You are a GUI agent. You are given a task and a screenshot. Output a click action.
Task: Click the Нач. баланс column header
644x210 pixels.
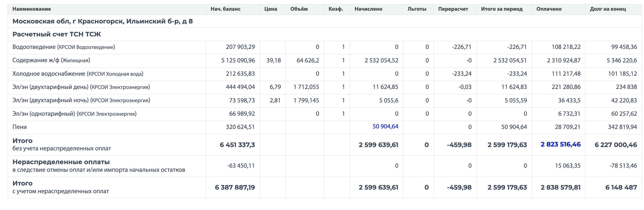pyautogui.click(x=225, y=9)
